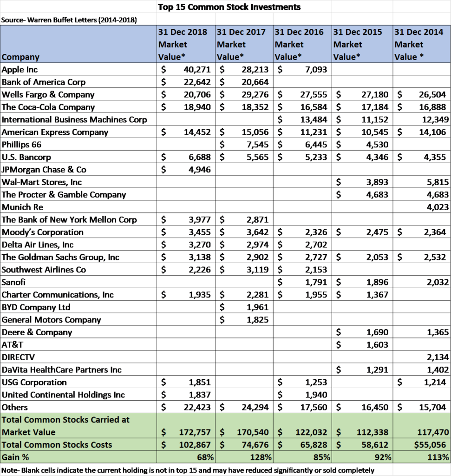Select the 117,470 total market value cell
Screen dimensions: 451x476
(x=431, y=432)
